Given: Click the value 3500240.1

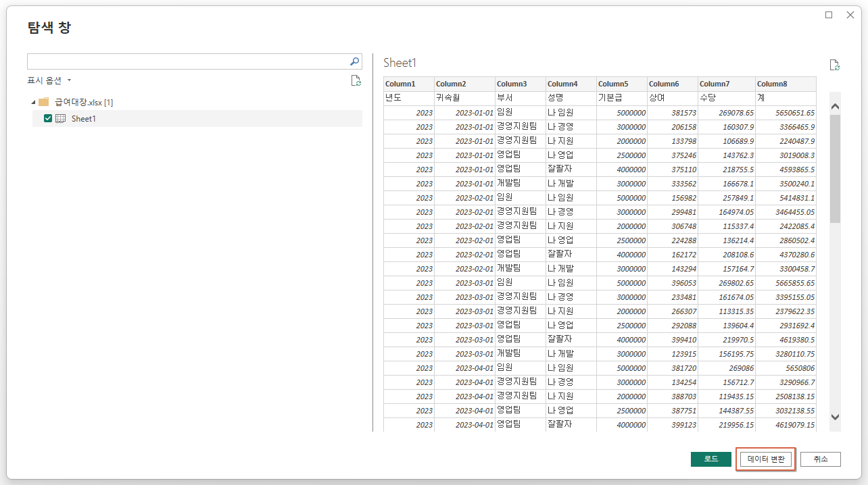Looking at the screenshot, I should (x=796, y=184).
